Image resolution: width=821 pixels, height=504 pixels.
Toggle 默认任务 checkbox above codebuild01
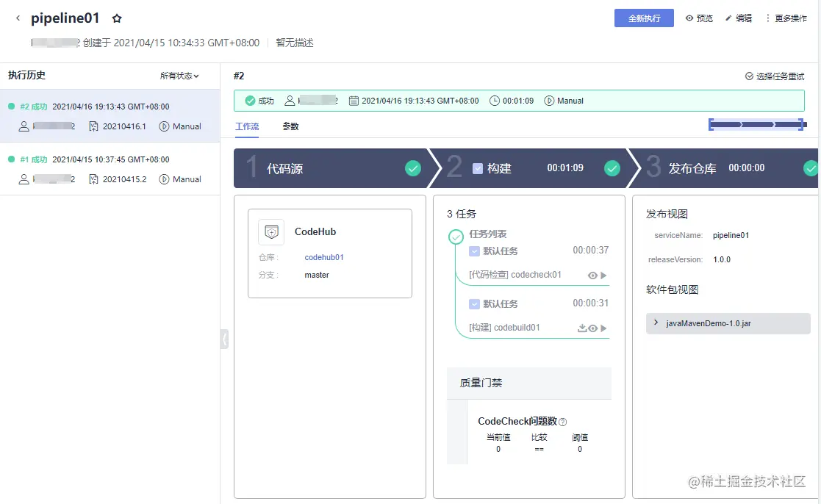pyautogui.click(x=474, y=304)
